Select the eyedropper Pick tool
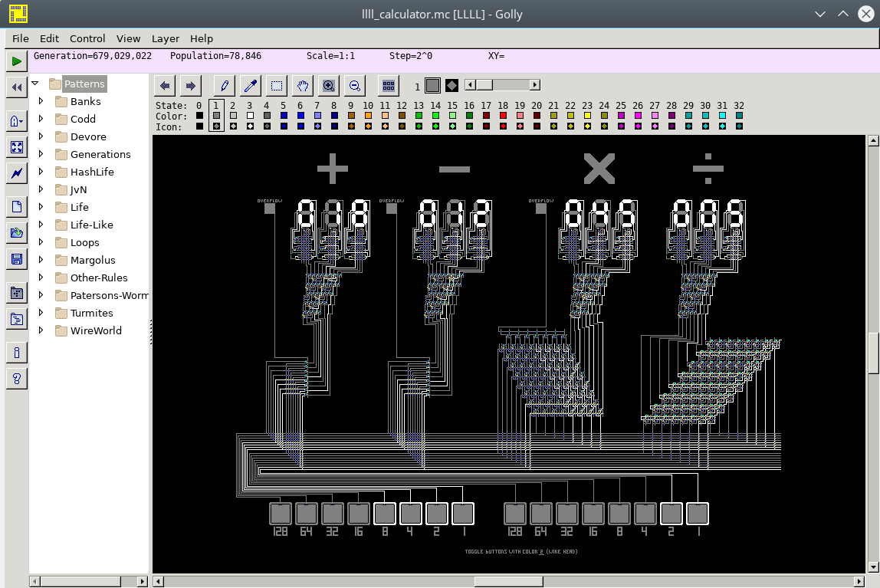 click(x=250, y=86)
